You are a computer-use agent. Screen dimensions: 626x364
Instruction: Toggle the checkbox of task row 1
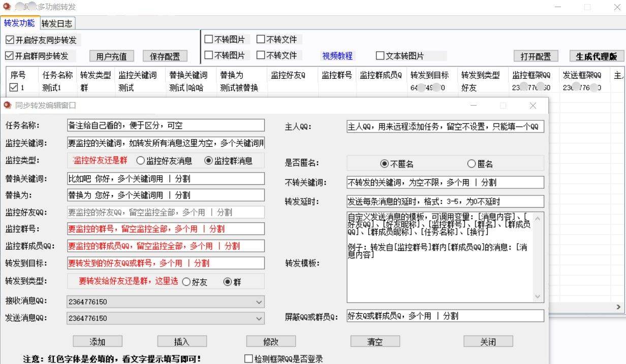pos(14,88)
